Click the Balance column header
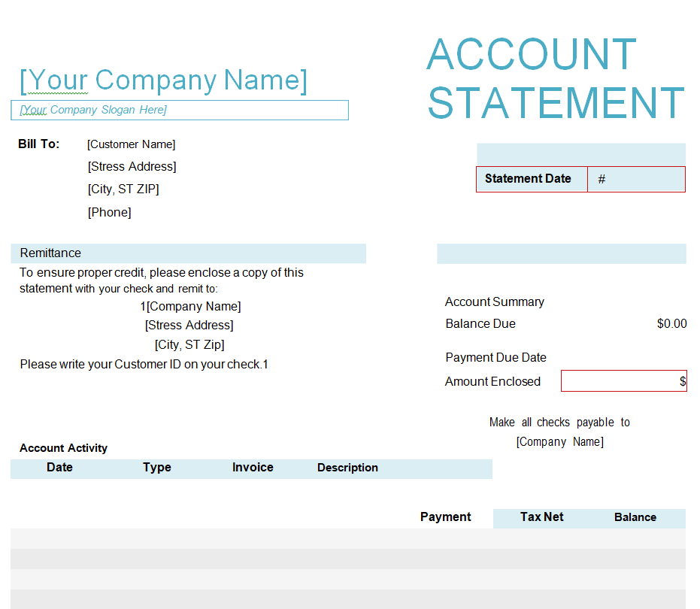Viewport: 700px width, 609px height. [635, 517]
